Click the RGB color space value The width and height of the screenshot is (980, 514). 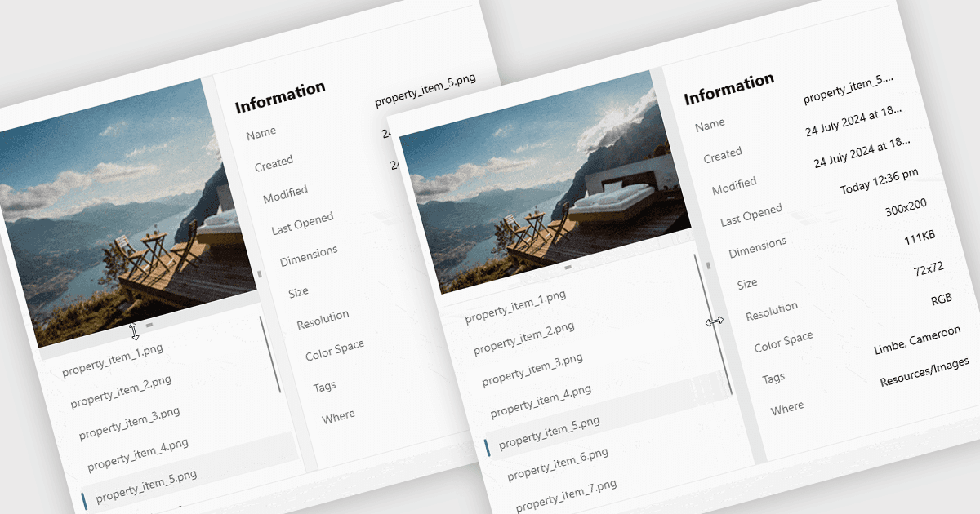tap(942, 299)
